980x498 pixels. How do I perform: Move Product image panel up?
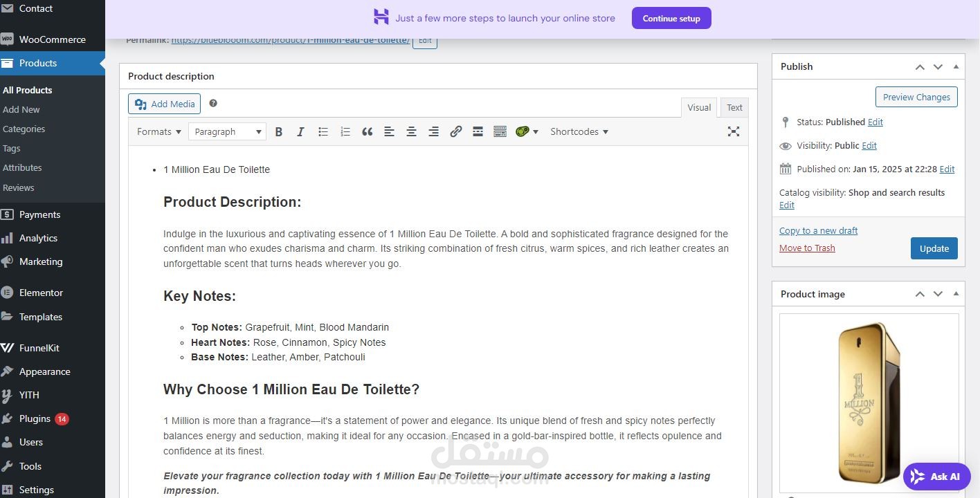point(920,294)
